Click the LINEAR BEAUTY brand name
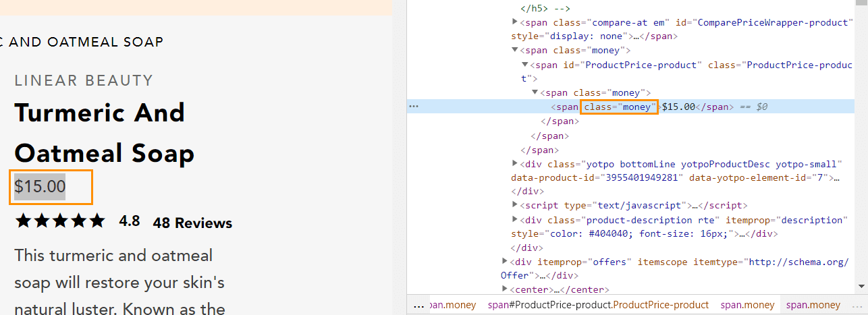Image resolution: width=868 pixels, height=315 pixels. 84,81
